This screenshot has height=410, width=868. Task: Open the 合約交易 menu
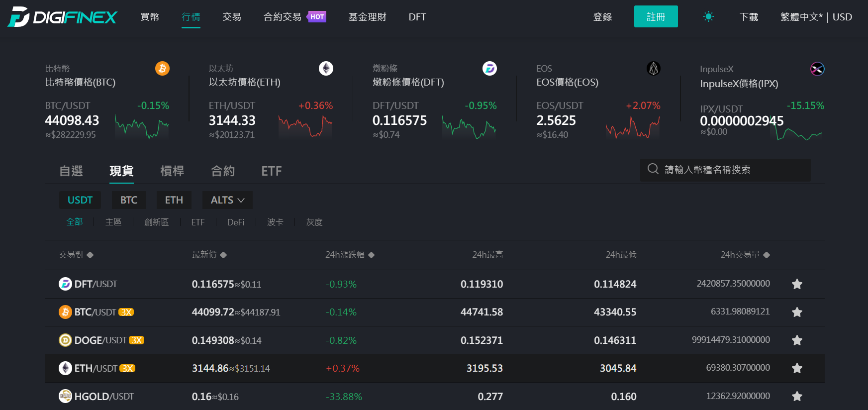pyautogui.click(x=283, y=17)
